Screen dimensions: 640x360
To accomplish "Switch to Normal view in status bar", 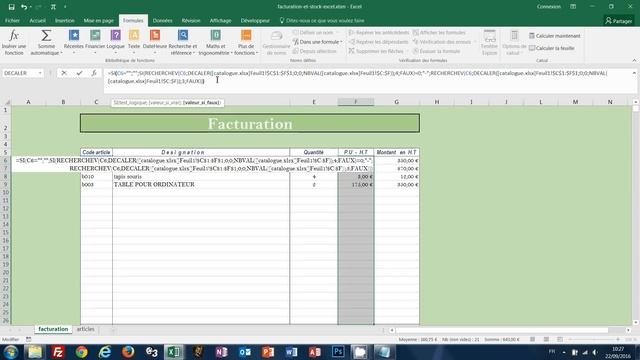I will [532, 339].
